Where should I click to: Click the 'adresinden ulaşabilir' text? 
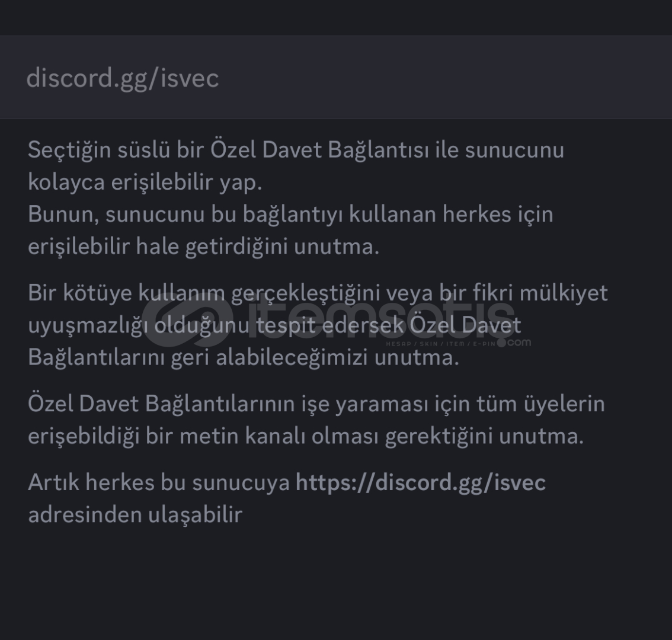[x=135, y=514]
